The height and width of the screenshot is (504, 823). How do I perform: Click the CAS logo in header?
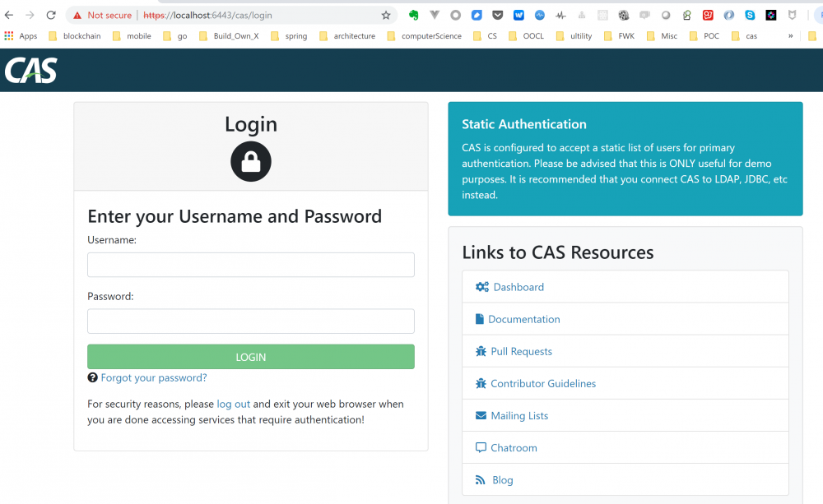point(31,71)
